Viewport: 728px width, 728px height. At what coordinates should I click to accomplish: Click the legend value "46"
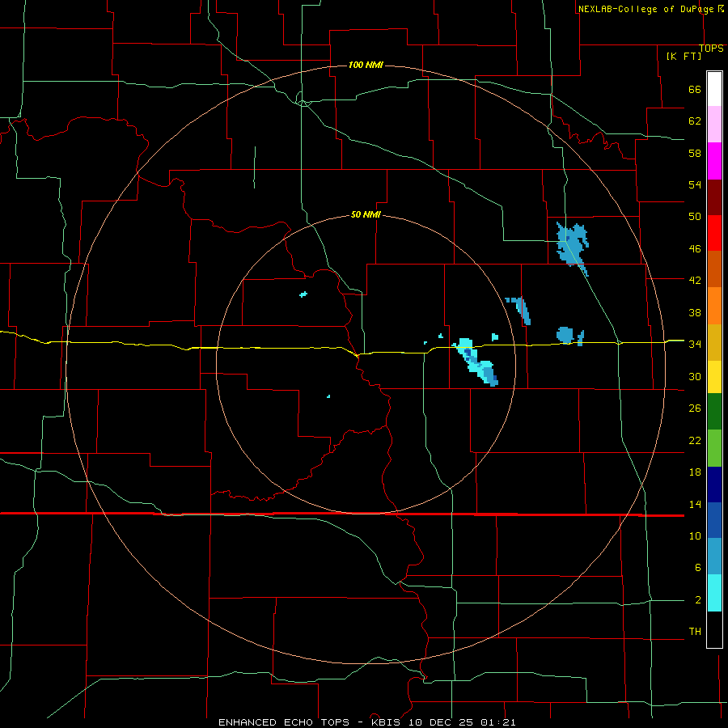(695, 248)
